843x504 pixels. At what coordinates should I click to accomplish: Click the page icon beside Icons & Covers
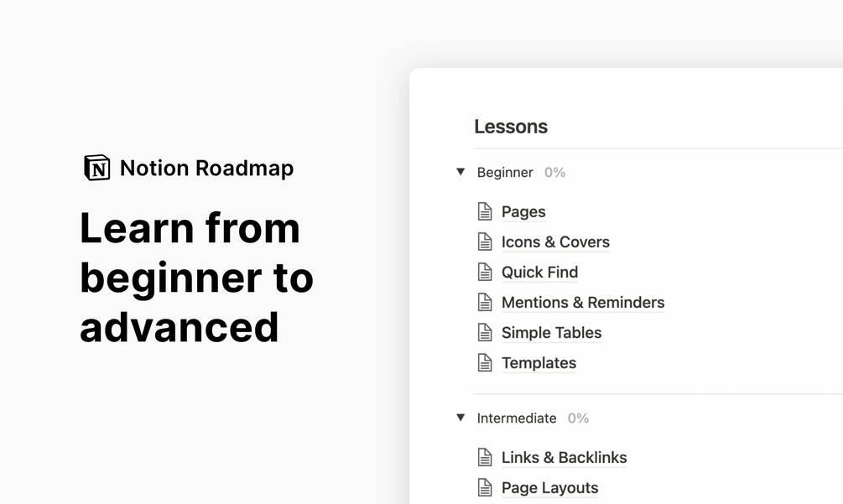coord(485,242)
